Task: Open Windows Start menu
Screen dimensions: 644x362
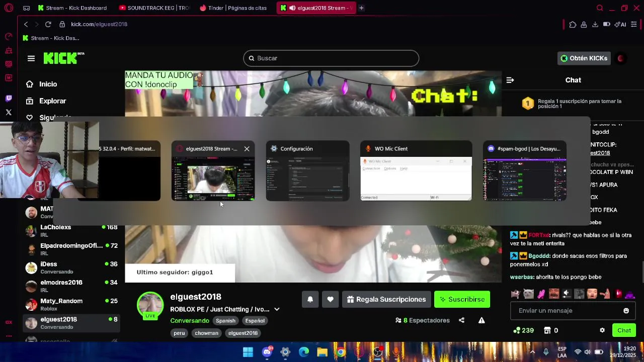Action: point(248,352)
